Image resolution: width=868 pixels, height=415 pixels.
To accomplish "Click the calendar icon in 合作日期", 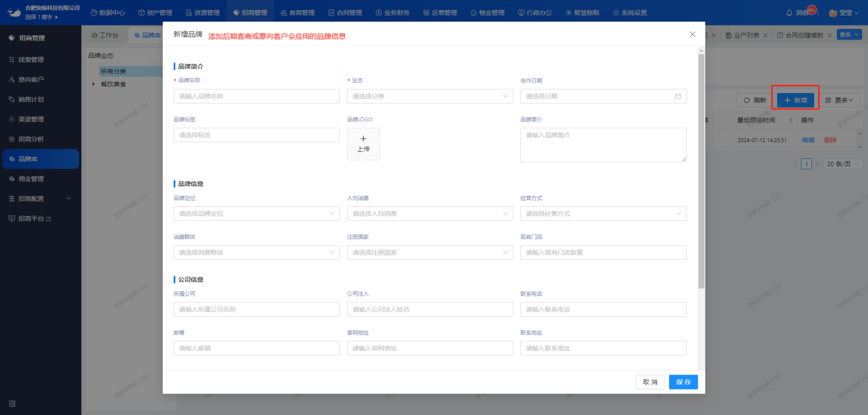I will point(678,97).
